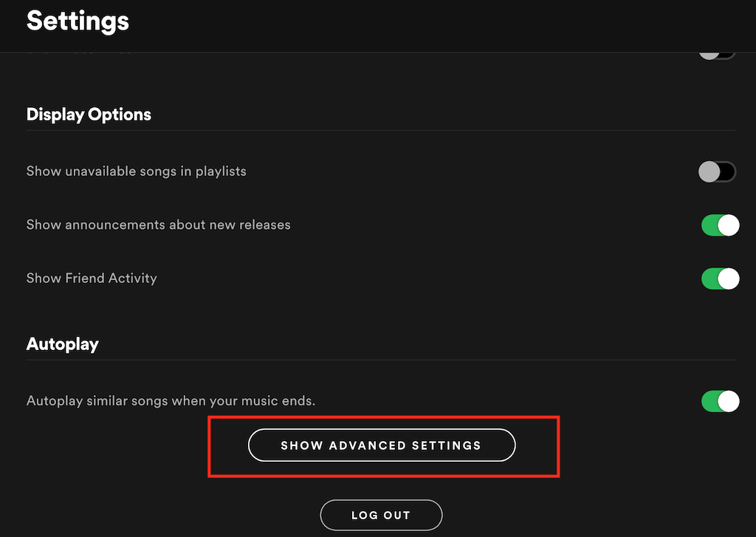
Task: Select the Display Options section header
Action: tap(89, 114)
